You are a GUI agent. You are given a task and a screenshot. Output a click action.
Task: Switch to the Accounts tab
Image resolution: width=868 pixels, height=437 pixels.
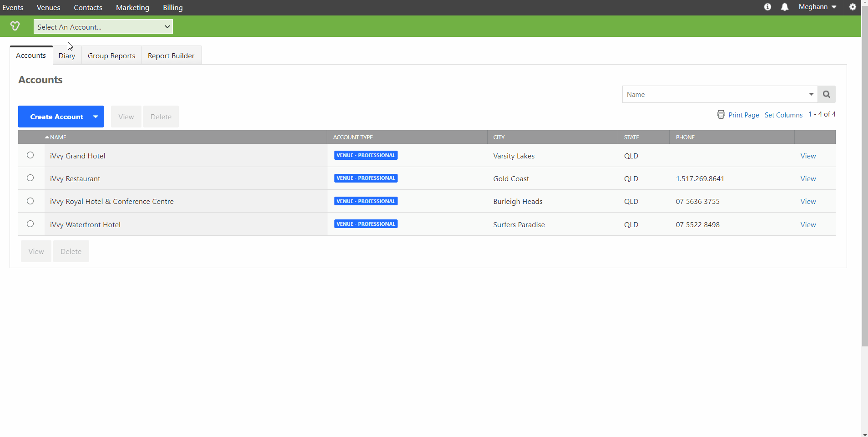[31, 56]
